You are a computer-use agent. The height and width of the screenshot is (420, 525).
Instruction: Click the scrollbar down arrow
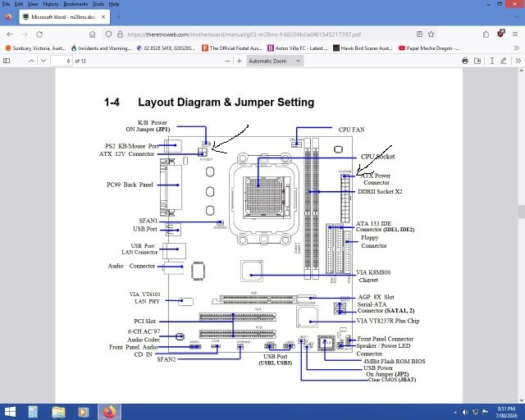pos(522,400)
